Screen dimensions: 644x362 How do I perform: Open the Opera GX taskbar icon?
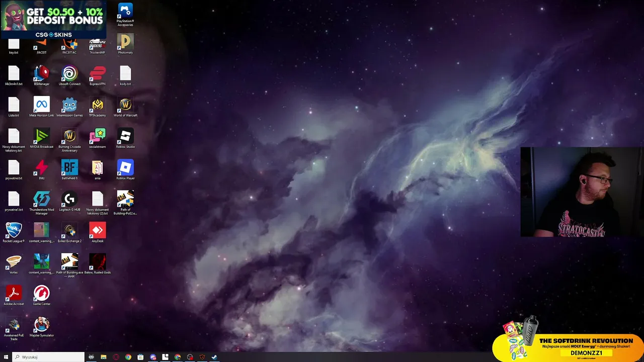click(x=116, y=357)
